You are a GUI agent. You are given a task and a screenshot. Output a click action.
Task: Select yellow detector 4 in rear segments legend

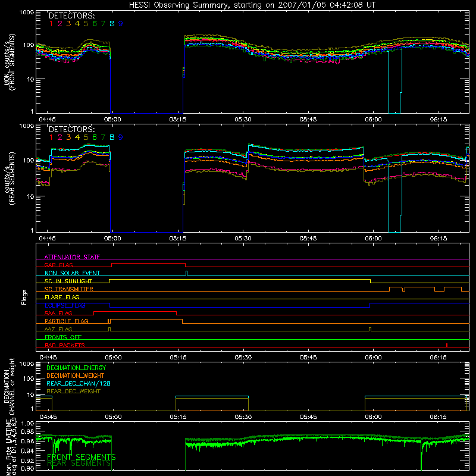click(77, 137)
